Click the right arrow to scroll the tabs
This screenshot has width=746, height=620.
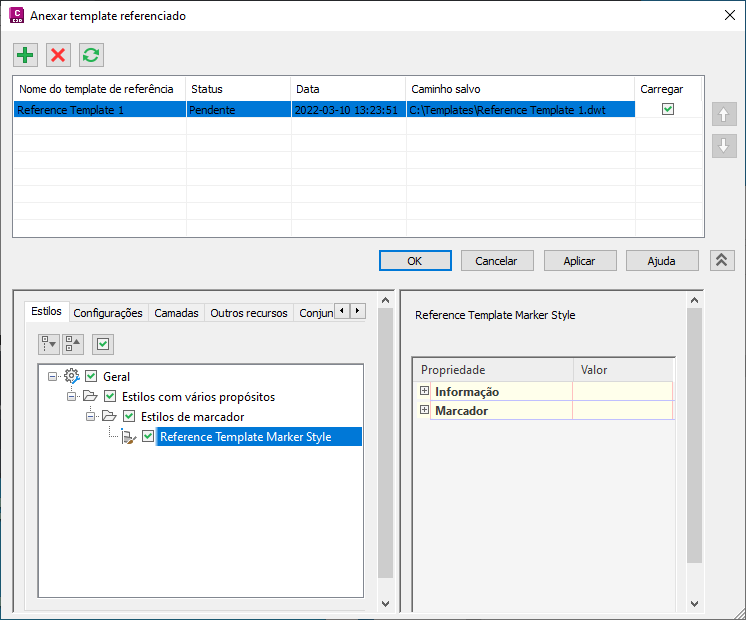tap(358, 311)
